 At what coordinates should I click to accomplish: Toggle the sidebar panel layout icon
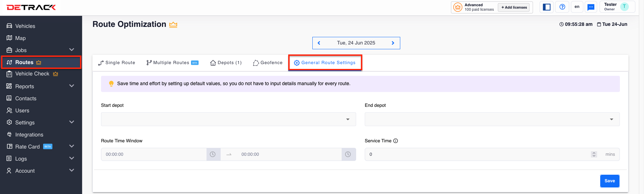(x=546, y=7)
